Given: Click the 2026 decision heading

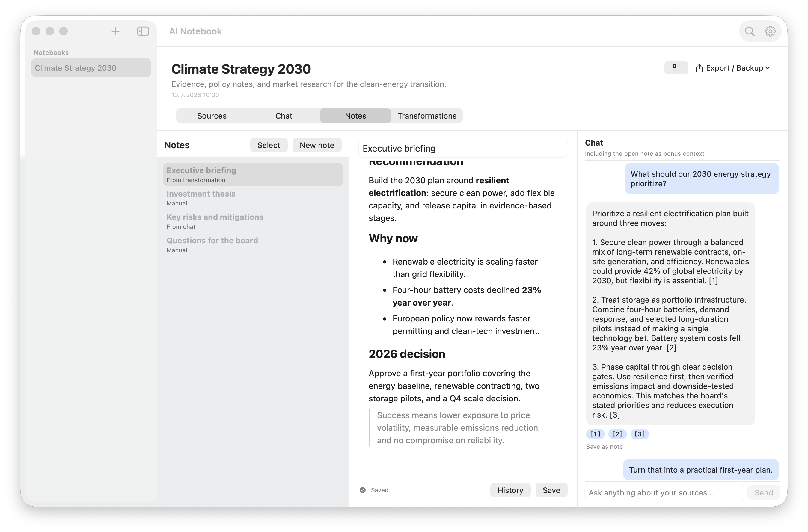Looking at the screenshot, I should 407,354.
